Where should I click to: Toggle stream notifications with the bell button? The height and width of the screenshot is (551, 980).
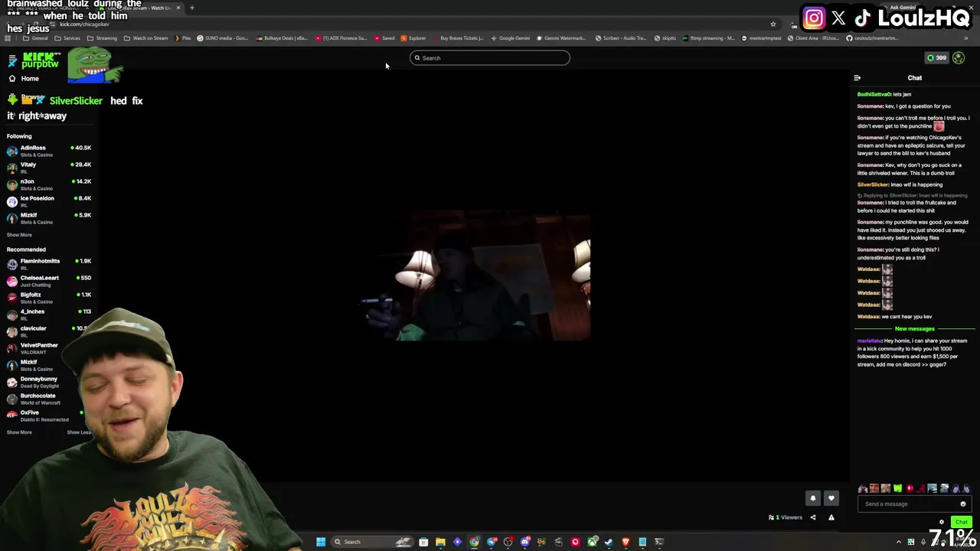pos(813,498)
